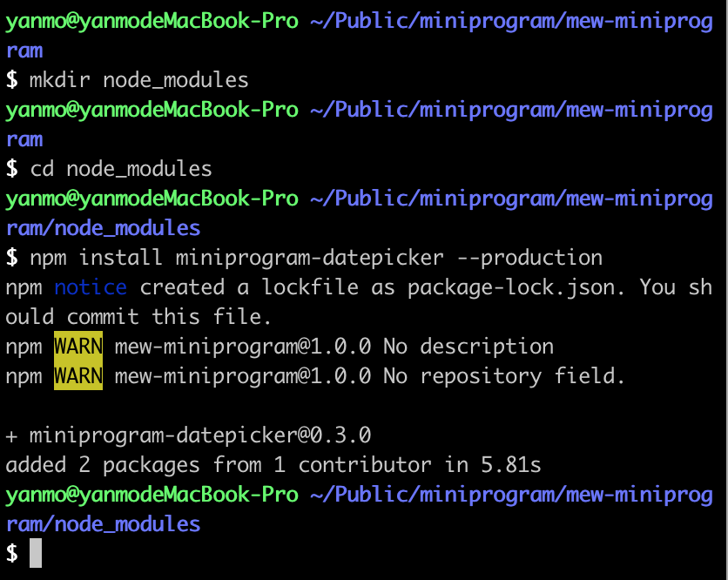Click the WARN label before 'No repository field.'

coord(78,375)
